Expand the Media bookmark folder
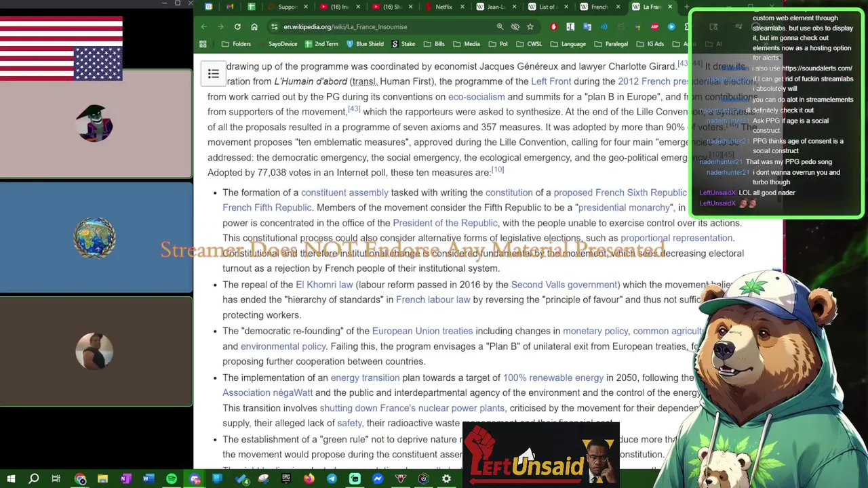Image resolution: width=868 pixels, height=488 pixels. coord(467,44)
